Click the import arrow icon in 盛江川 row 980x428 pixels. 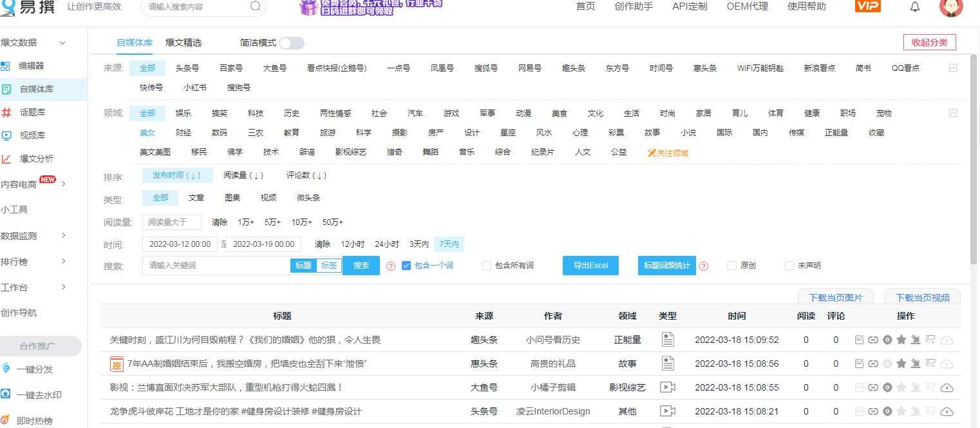tap(915, 340)
